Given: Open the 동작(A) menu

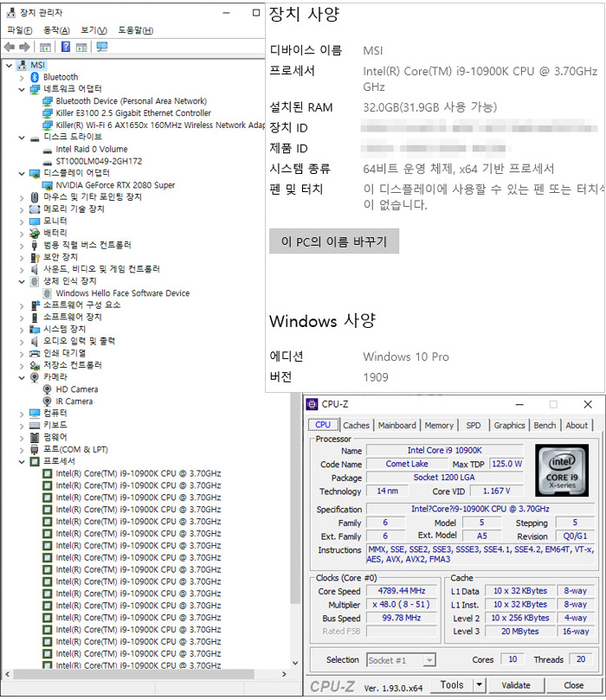Looking at the screenshot, I should click(x=56, y=30).
